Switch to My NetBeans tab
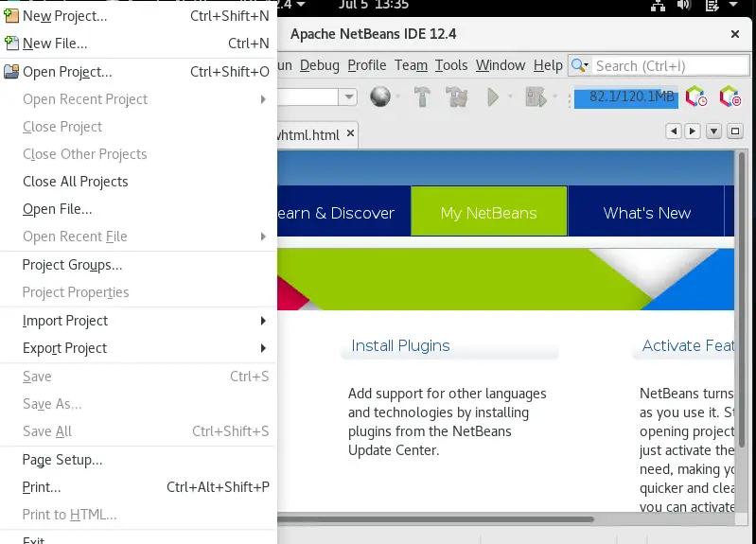This screenshot has height=544, width=756. tap(488, 212)
